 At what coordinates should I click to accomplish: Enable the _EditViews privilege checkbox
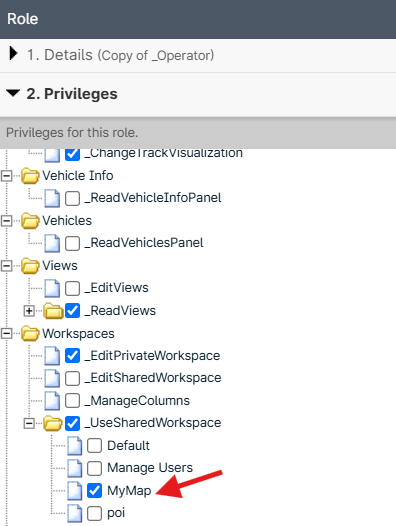72,288
